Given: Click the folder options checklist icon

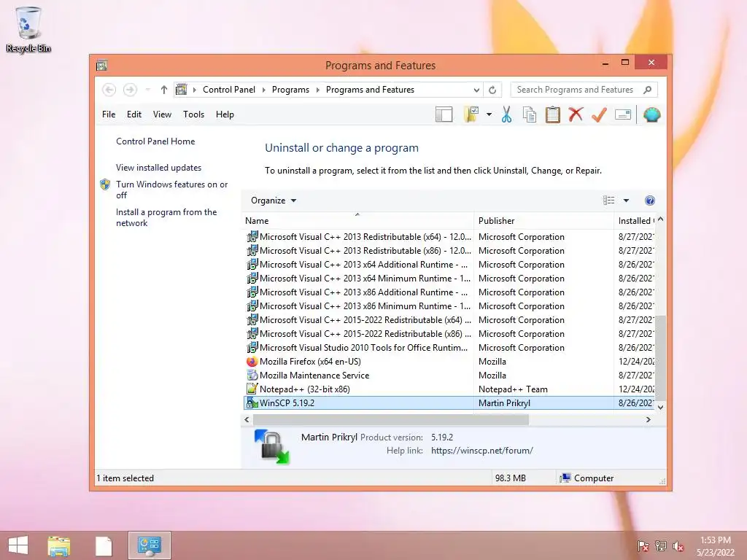Looking at the screenshot, I should click(x=471, y=114).
